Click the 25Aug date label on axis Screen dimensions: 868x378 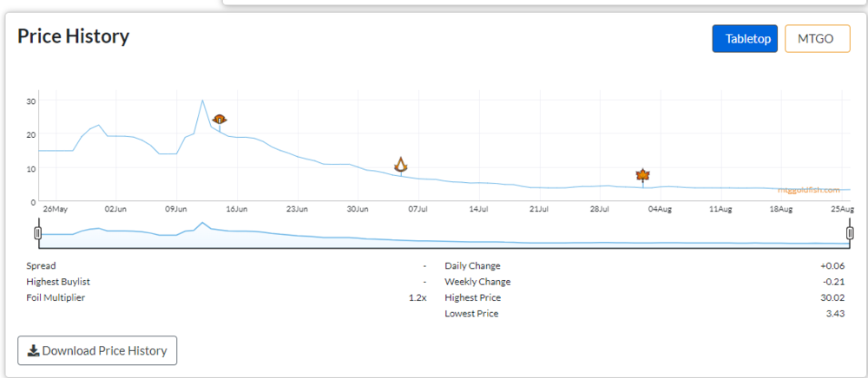pos(841,209)
